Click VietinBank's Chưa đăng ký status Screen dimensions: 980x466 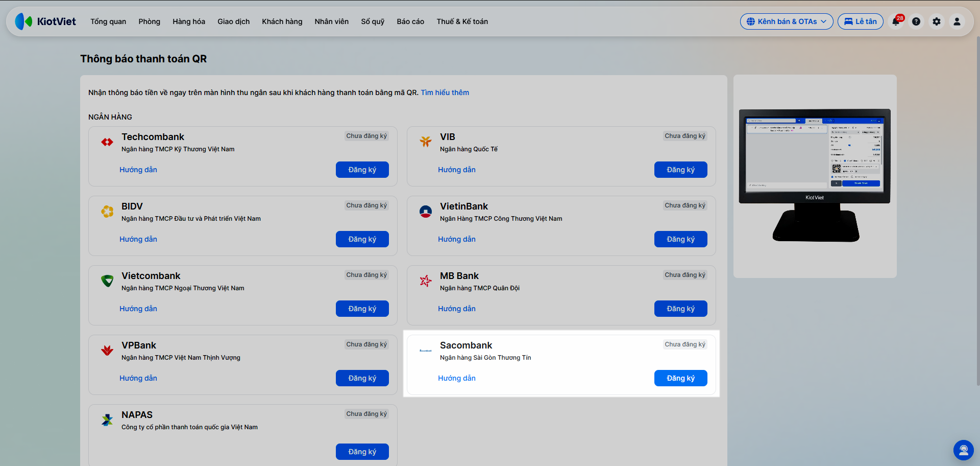[685, 205]
